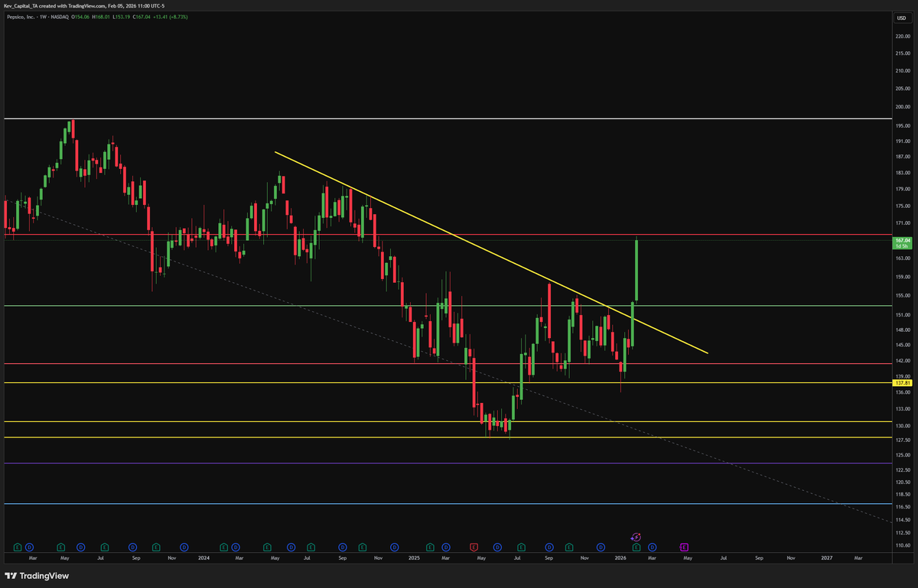Click the dividend D marker at Mar 2024
The height and width of the screenshot is (588, 918).
point(236,547)
